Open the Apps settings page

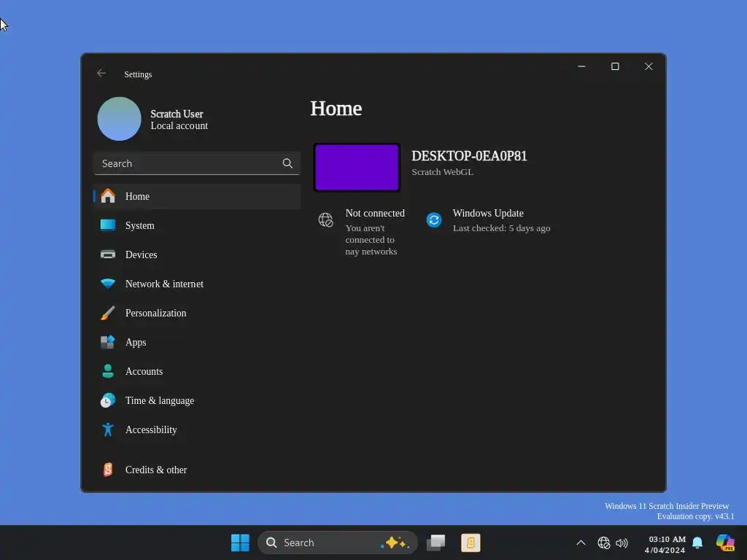[197, 342]
